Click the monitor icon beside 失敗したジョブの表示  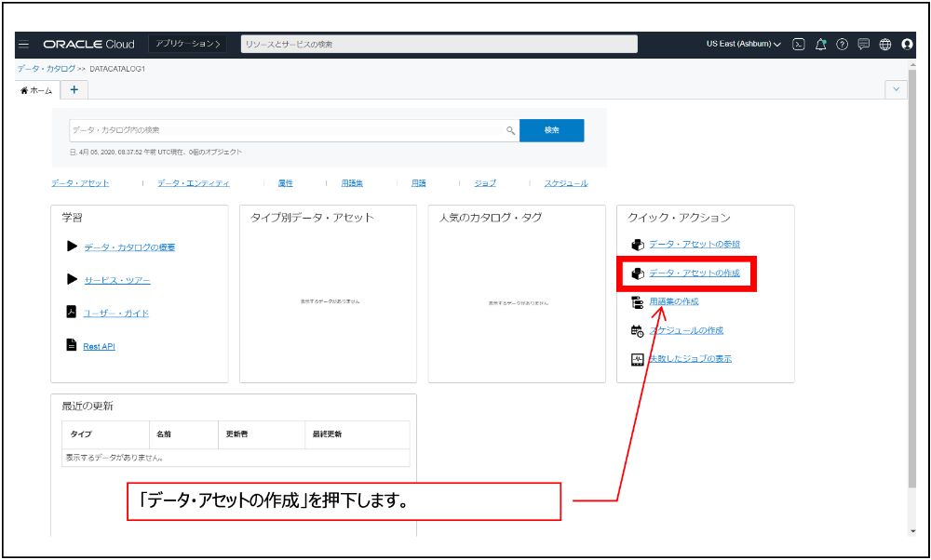coord(638,359)
